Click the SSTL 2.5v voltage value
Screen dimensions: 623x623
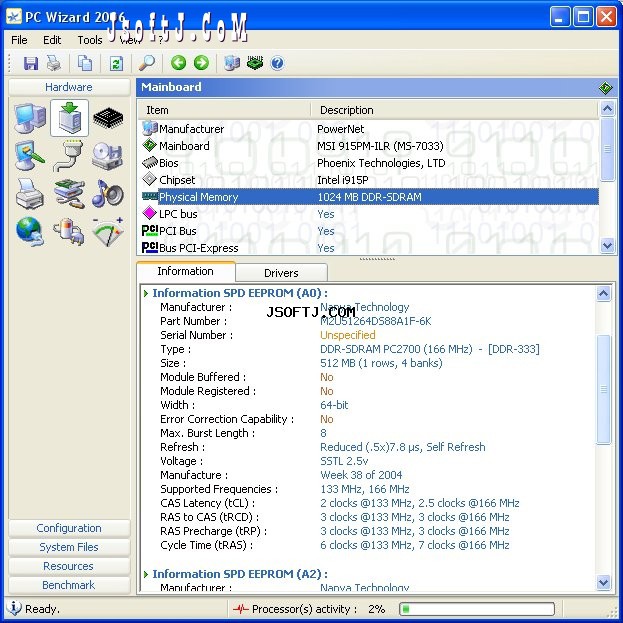(344, 461)
